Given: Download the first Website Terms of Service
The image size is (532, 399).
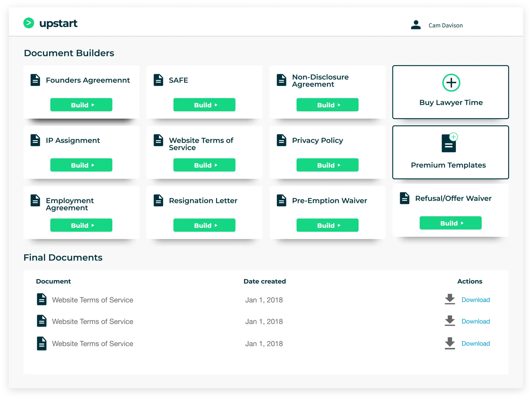Looking at the screenshot, I should (x=476, y=300).
